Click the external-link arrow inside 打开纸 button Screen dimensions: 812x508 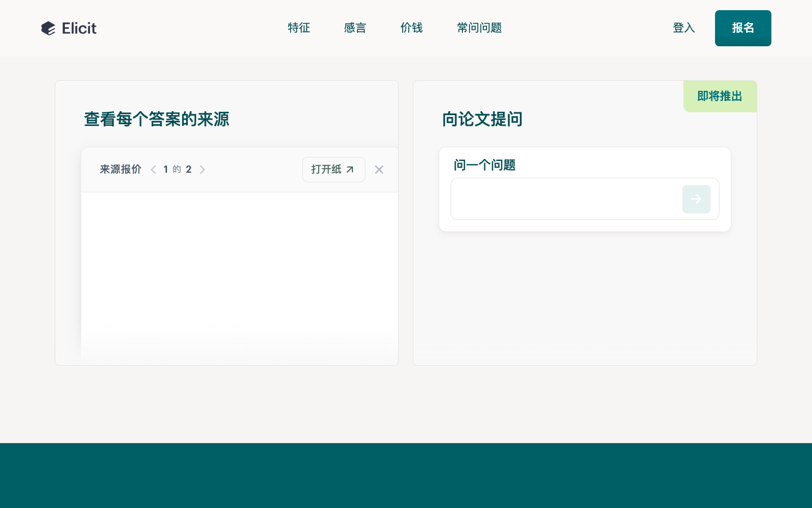350,169
